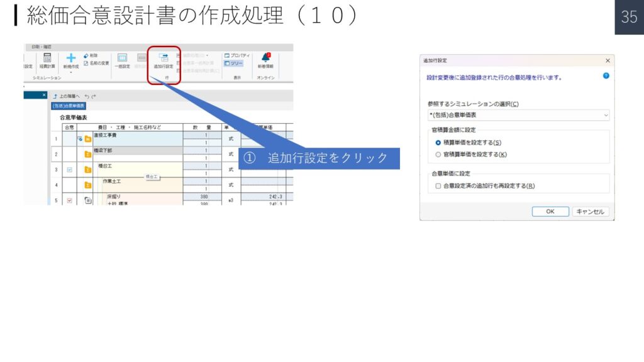Click the blue help icon in dialog
The image size is (644, 362).
coord(606,75)
